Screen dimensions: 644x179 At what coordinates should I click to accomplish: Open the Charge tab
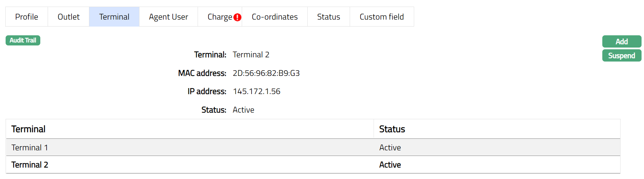tap(219, 17)
